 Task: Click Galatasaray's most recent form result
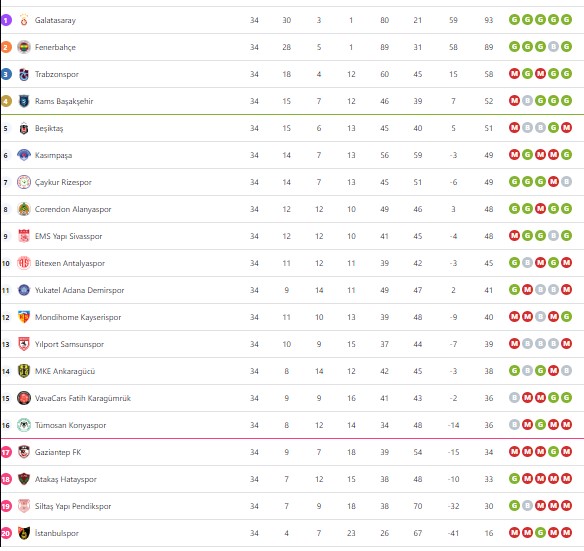tap(566, 19)
